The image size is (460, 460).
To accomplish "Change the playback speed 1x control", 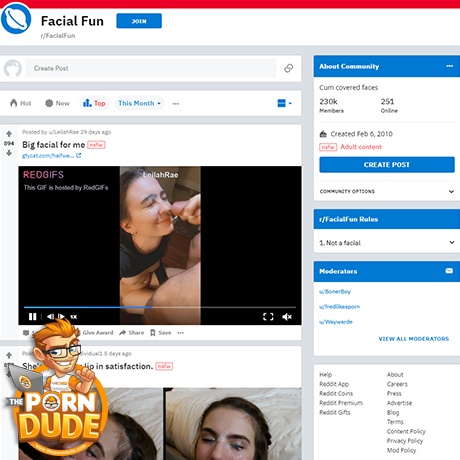I will [x=74, y=317].
